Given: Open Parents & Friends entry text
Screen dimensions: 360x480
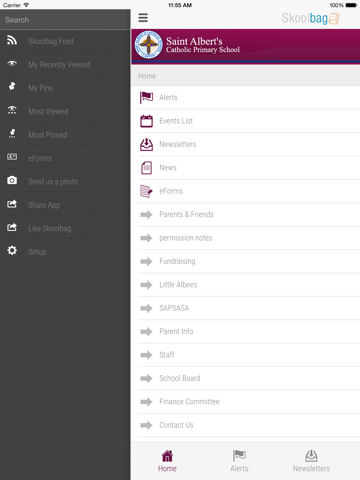Looking at the screenshot, I should pyautogui.click(x=186, y=214).
